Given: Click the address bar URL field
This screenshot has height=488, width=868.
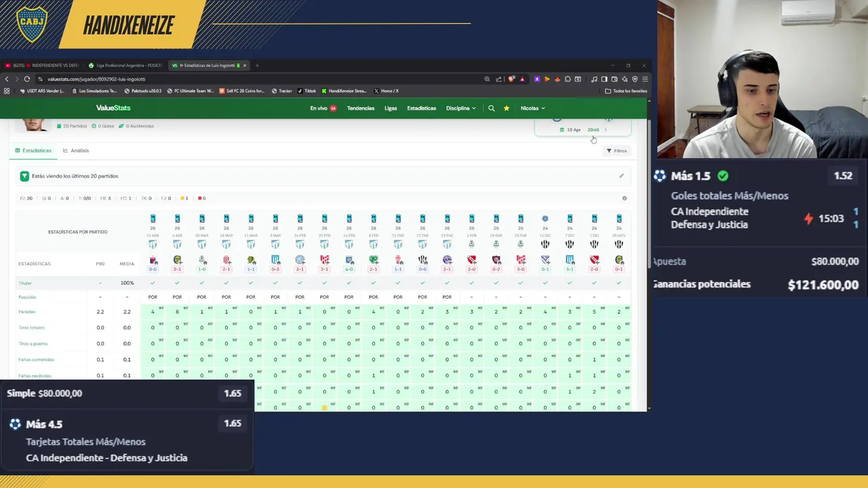Looking at the screenshot, I should pos(258,79).
